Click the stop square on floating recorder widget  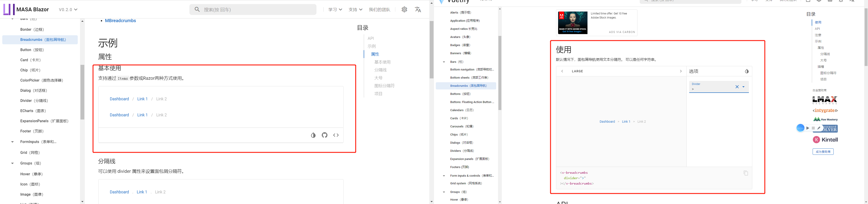pyautogui.click(x=814, y=128)
